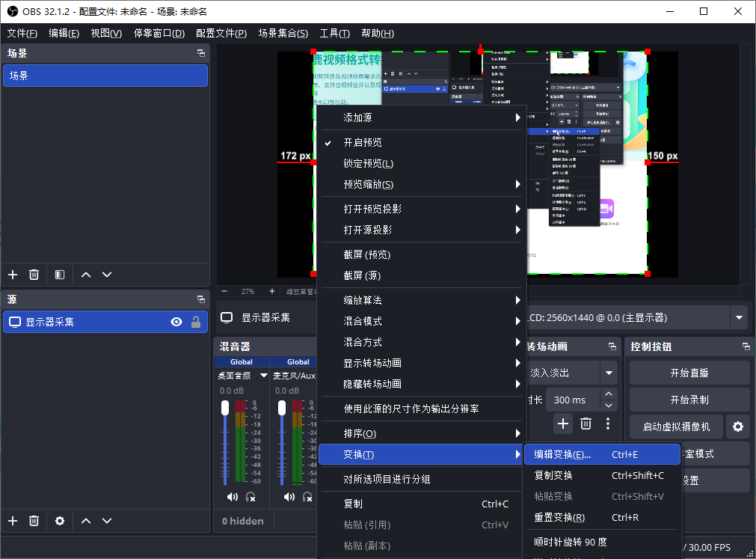The image size is (756, 559).
Task: Undock the 控制按钮 panel
Action: coord(746,346)
